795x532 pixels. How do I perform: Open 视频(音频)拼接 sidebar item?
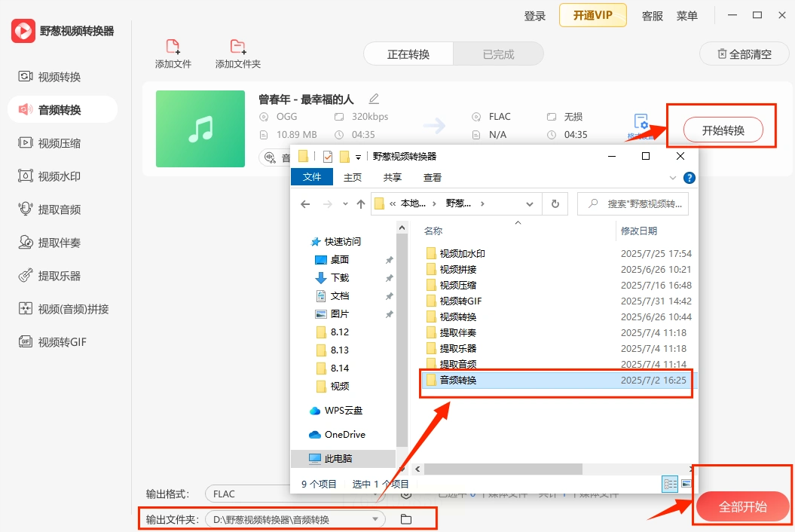pyautogui.click(x=63, y=309)
